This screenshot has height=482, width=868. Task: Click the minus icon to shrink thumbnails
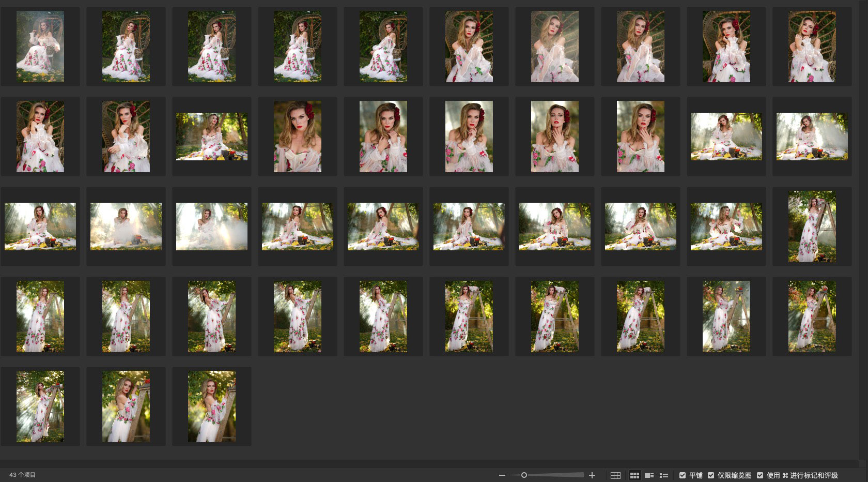[x=502, y=475]
